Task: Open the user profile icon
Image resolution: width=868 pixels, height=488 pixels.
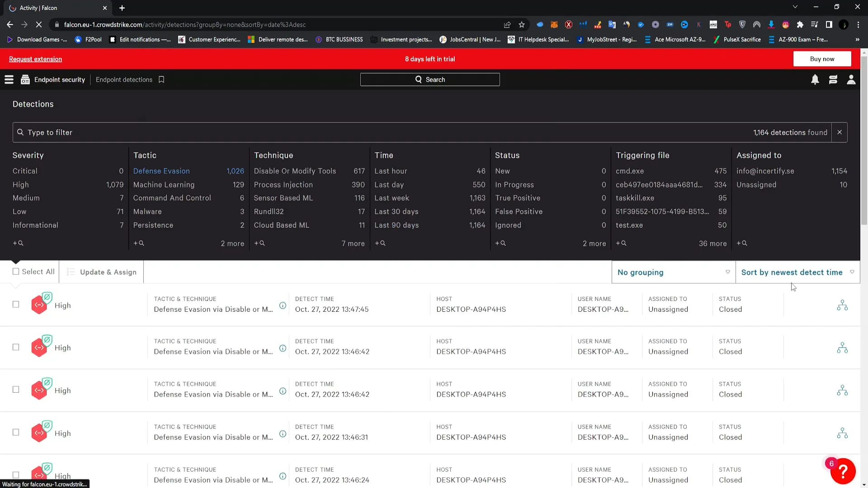Action: pos(851,80)
